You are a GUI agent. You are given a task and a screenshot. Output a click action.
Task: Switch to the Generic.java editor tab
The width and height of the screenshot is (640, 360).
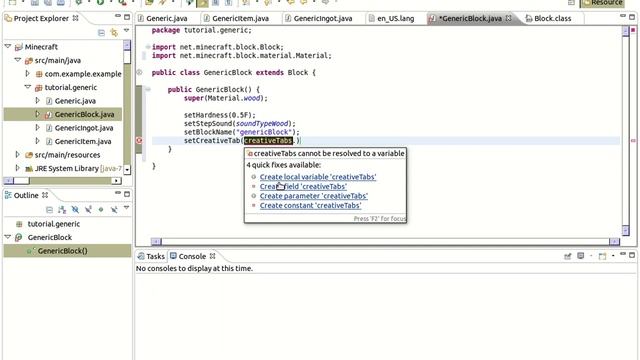tap(167, 18)
